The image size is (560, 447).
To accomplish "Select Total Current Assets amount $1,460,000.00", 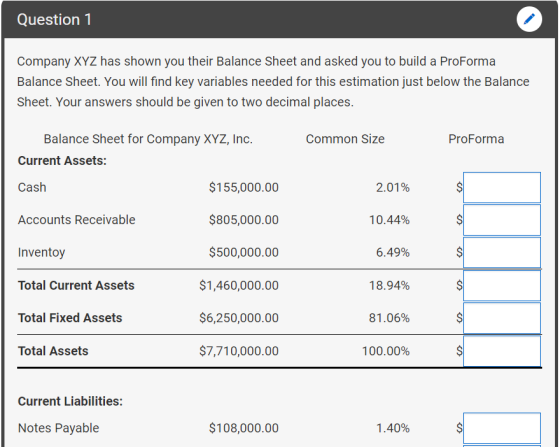I will 239,286.
